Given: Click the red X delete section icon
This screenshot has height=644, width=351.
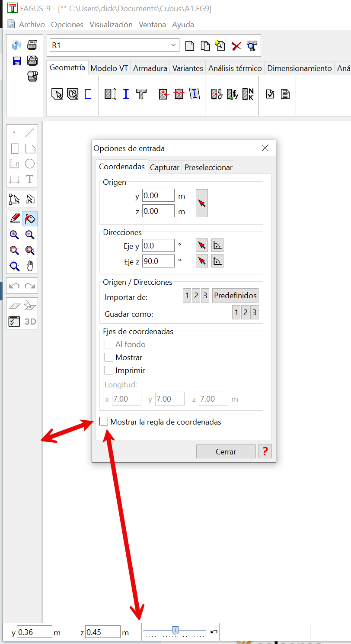Looking at the screenshot, I should click(x=236, y=46).
